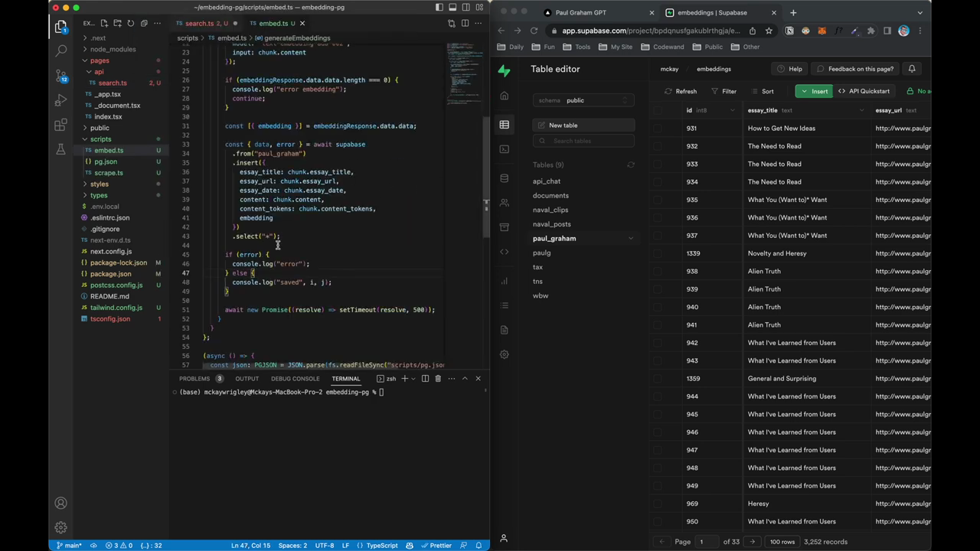This screenshot has height=551, width=980.
Task: Toggle the select-all rows checkbox in header
Action: click(658, 110)
